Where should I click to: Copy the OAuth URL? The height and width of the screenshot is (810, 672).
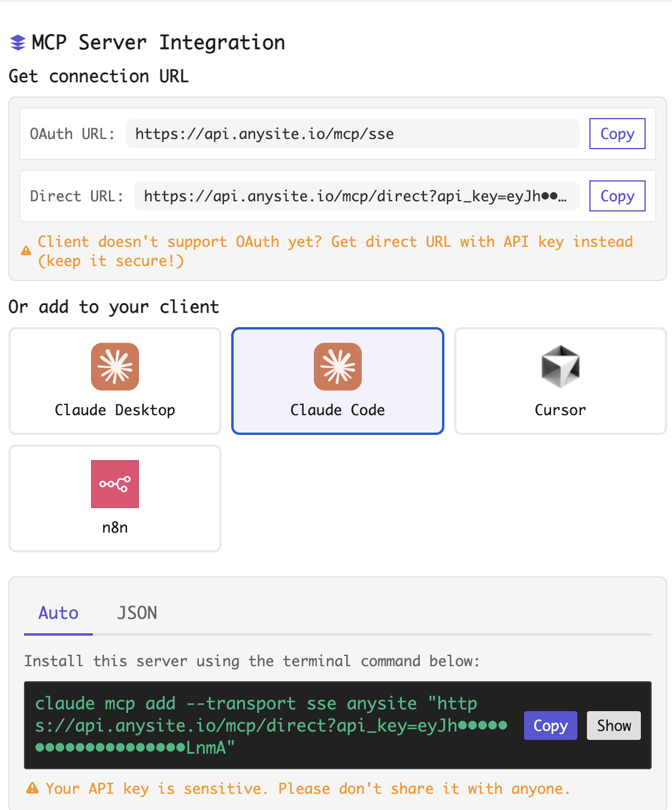(617, 134)
